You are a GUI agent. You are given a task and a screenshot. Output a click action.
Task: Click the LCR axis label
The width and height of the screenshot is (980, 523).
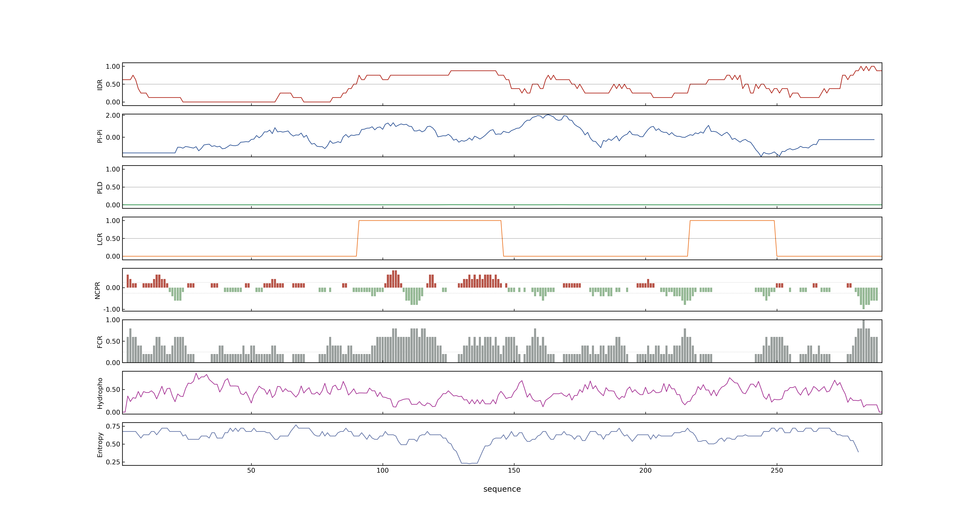point(100,239)
